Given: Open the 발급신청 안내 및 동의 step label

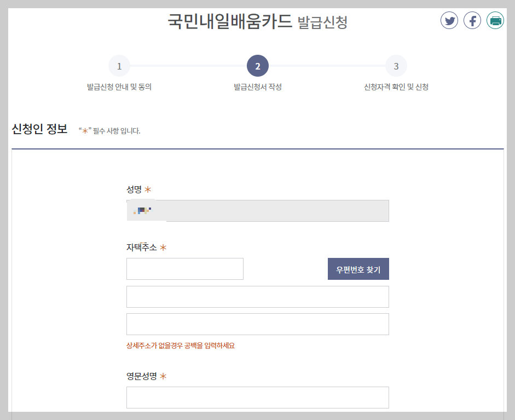Looking at the screenshot, I should tap(119, 86).
